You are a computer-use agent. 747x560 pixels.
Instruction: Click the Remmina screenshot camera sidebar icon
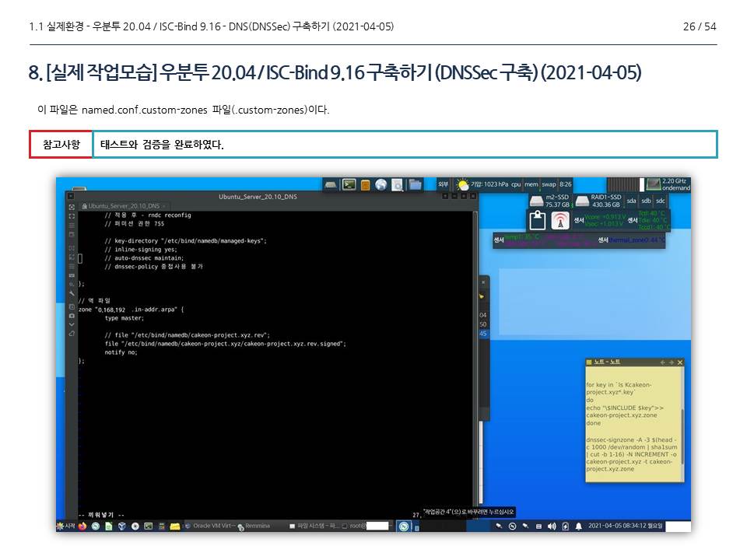tap(72, 316)
